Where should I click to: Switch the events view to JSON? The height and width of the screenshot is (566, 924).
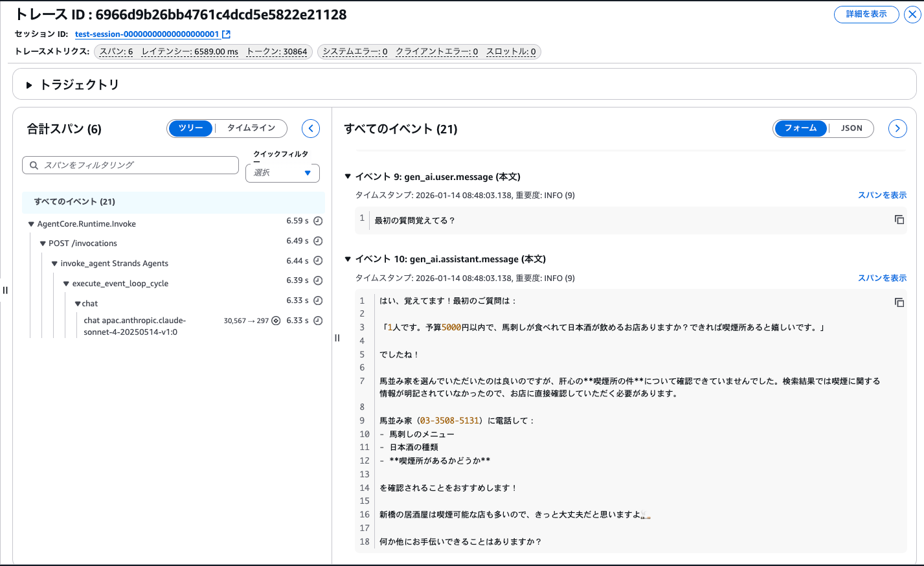851,128
